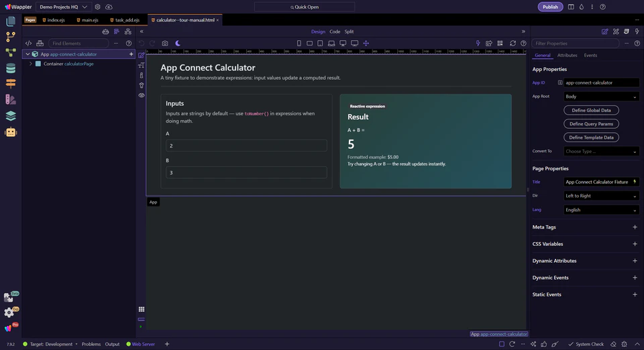Click the cloud deploy icon in header

(x=109, y=7)
